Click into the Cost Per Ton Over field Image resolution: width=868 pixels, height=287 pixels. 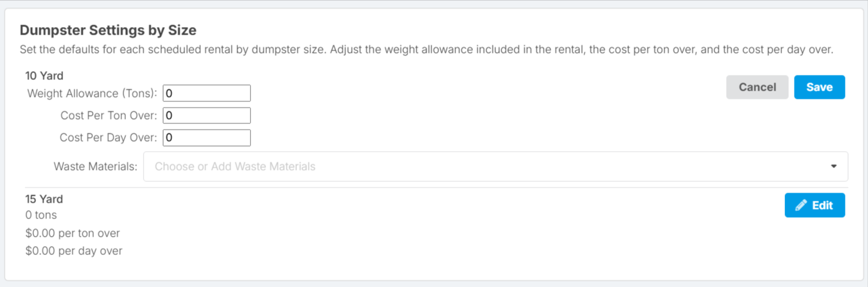click(x=207, y=116)
